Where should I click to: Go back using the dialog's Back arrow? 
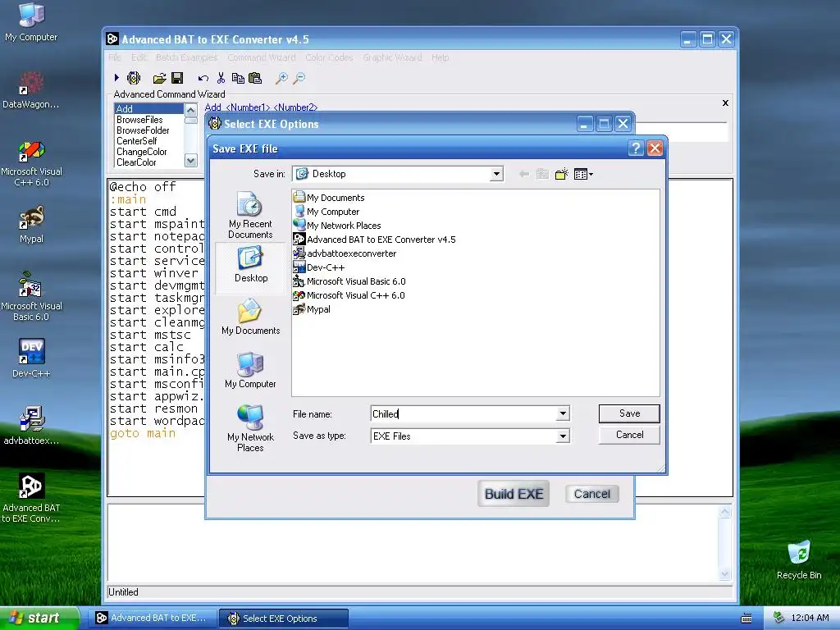tap(524, 174)
